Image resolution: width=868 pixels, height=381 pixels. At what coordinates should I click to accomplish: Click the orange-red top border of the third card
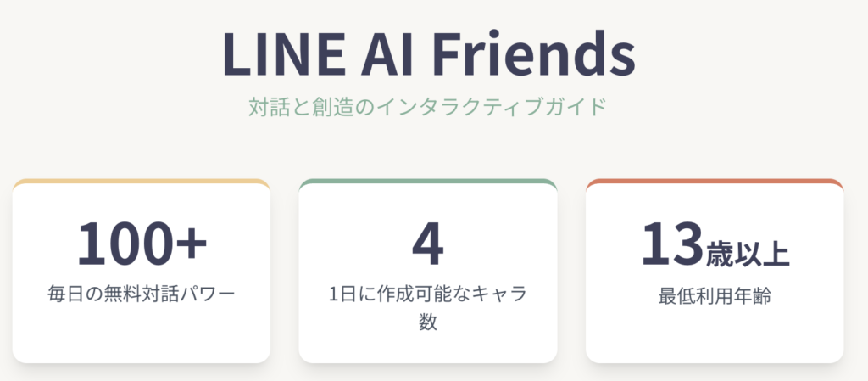point(715,182)
